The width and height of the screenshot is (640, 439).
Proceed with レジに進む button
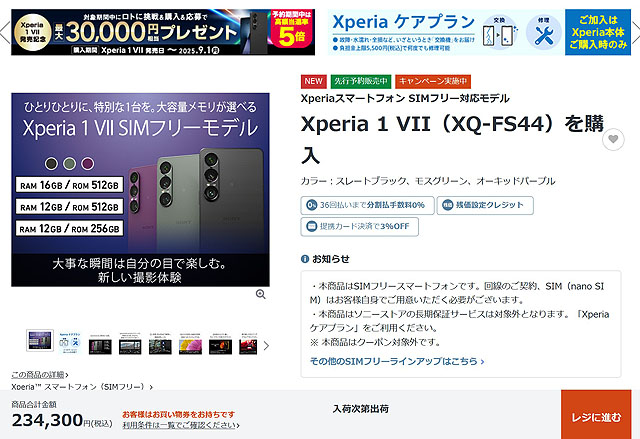click(596, 415)
